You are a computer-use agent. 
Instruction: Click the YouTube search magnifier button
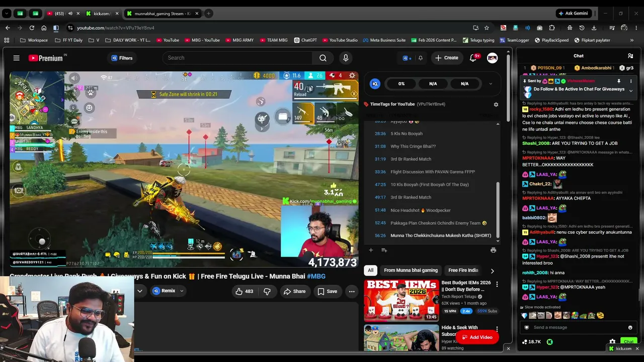click(323, 58)
